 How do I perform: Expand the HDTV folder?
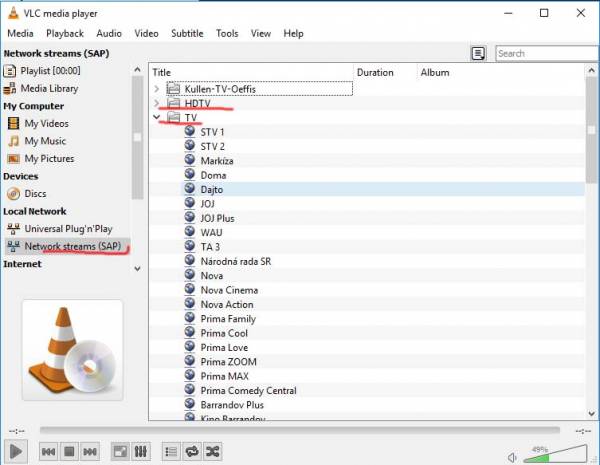157,103
